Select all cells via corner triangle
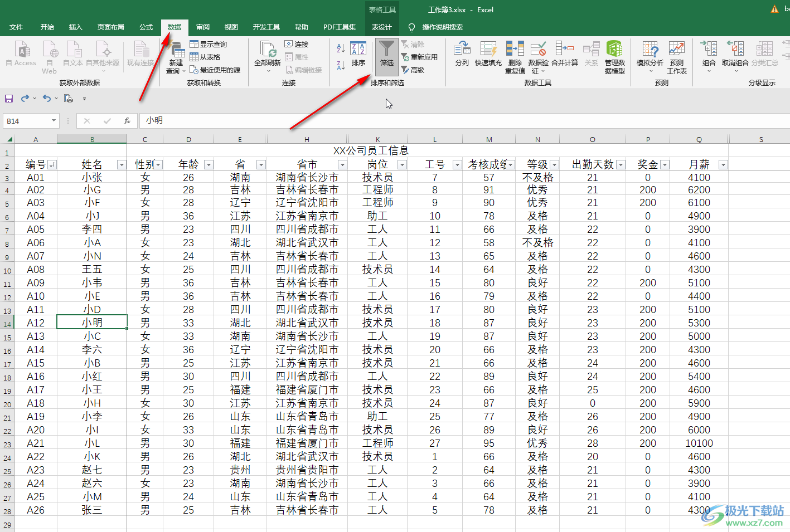Screen dimensions: 790x532 point(9,139)
